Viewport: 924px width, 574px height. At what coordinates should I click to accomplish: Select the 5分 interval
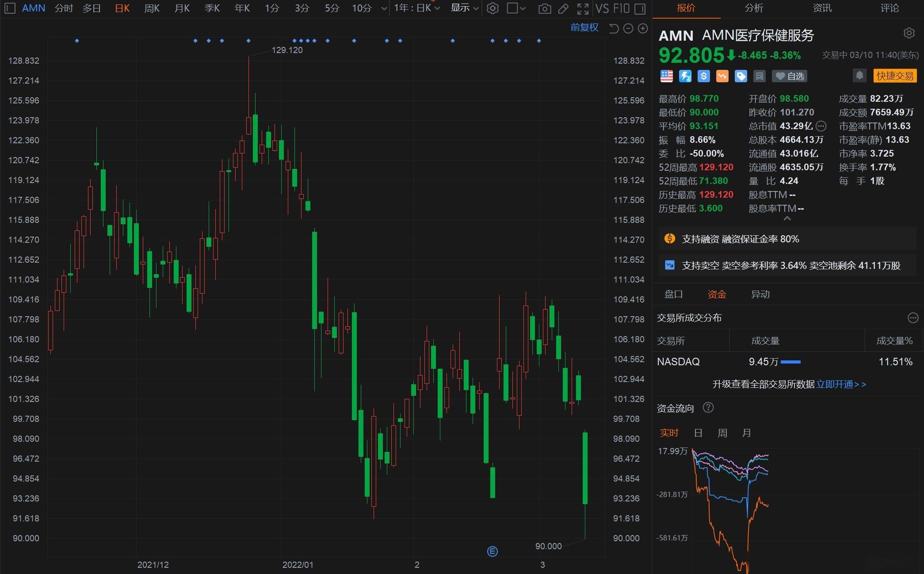pyautogui.click(x=332, y=8)
